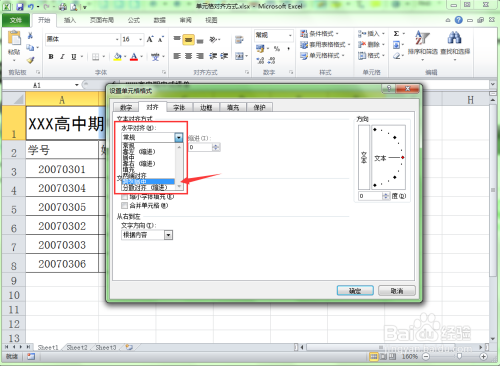This screenshot has height=366, width=500.
Task: Click the Increase Indent icon
Action: 224,56
